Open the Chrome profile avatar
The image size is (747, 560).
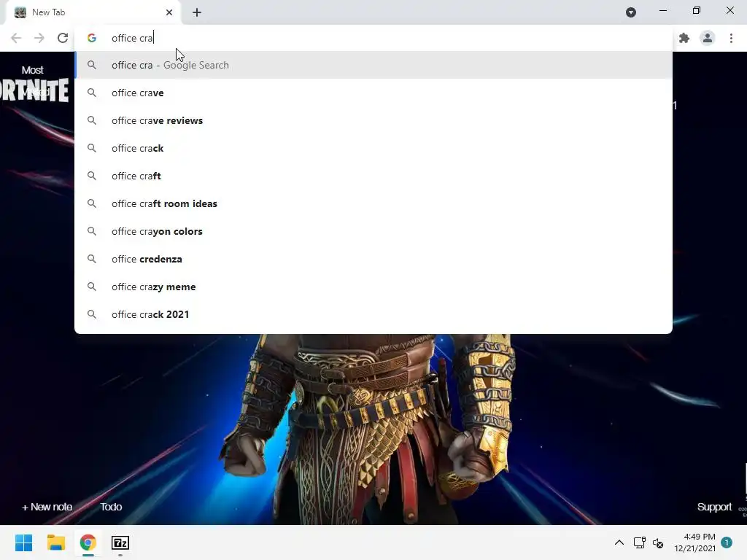pos(708,38)
